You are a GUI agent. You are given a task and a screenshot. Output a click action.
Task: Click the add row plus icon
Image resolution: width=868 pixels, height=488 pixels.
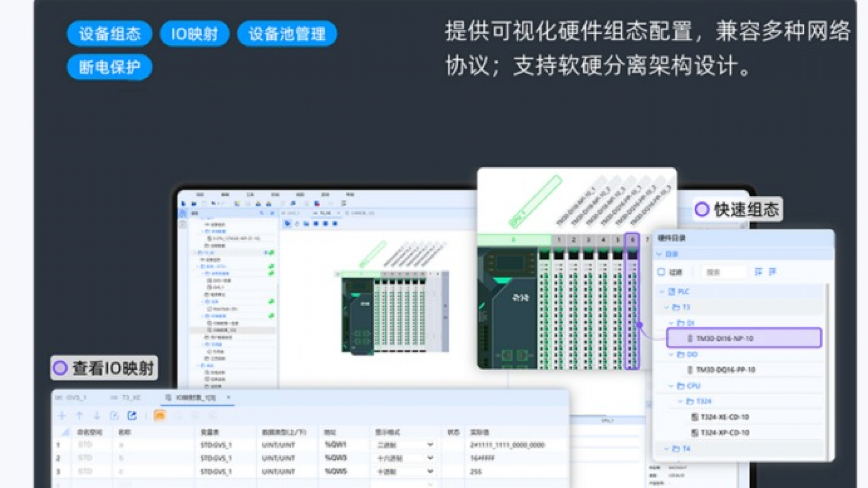coord(62,416)
